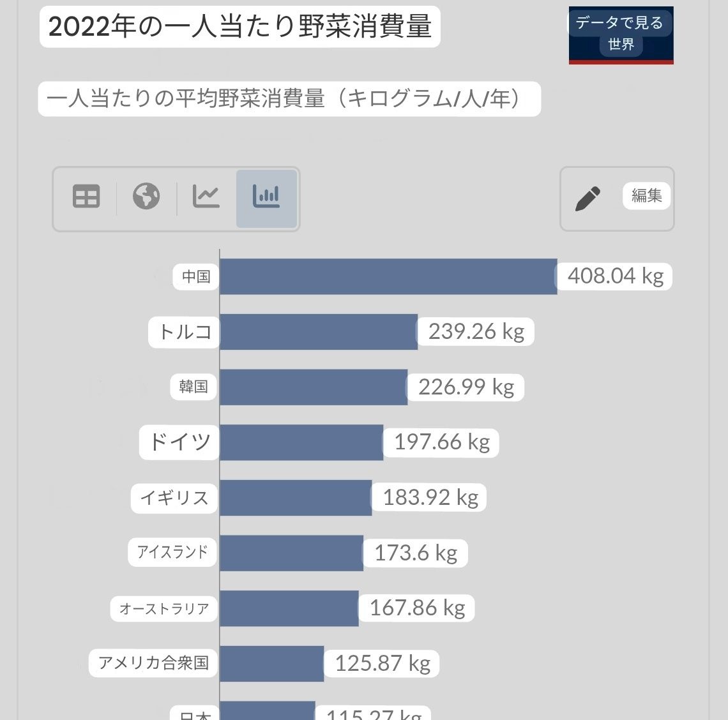Click the トルコ country label
The image size is (728, 720).
click(x=185, y=332)
